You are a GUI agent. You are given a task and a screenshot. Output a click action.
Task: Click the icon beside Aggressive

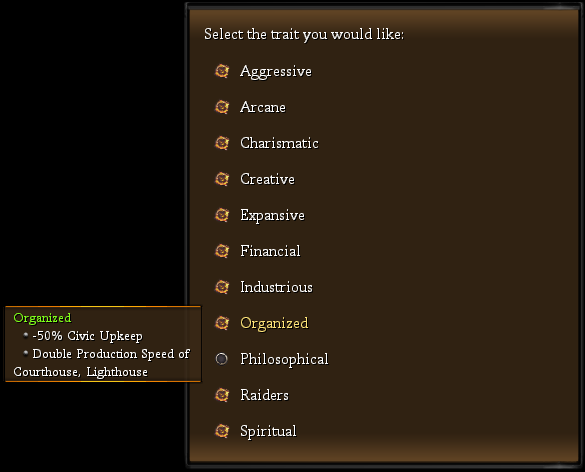click(222, 71)
